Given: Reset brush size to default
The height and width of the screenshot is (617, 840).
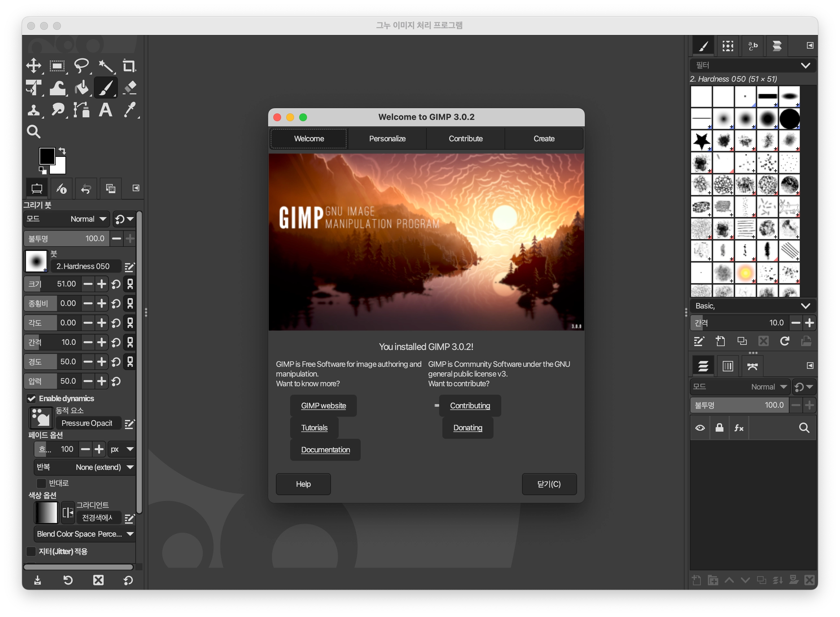Looking at the screenshot, I should coord(116,285).
